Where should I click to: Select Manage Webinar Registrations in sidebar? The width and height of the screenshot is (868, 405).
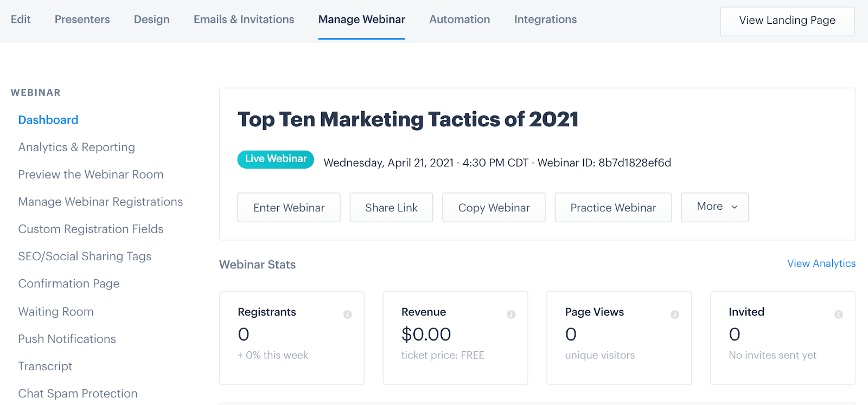coord(100,202)
